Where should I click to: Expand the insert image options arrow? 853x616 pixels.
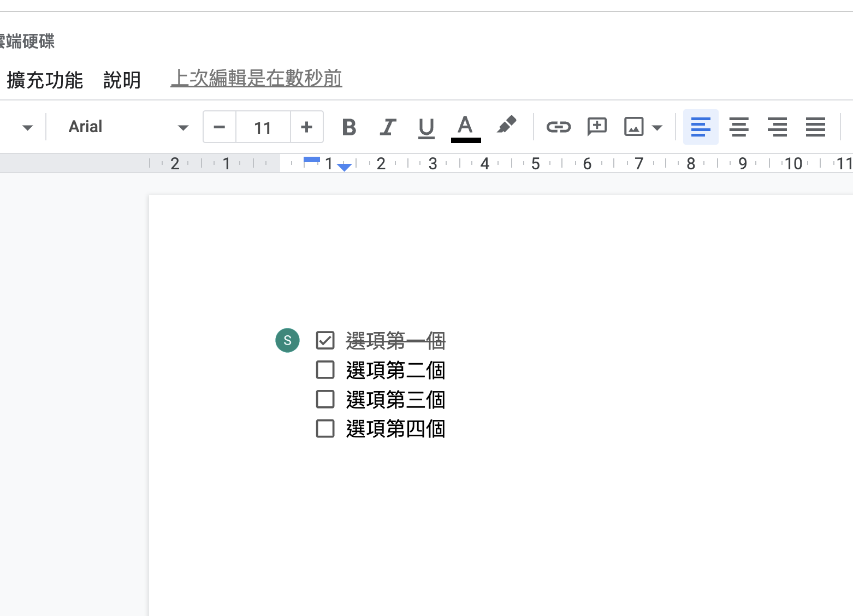[657, 128]
